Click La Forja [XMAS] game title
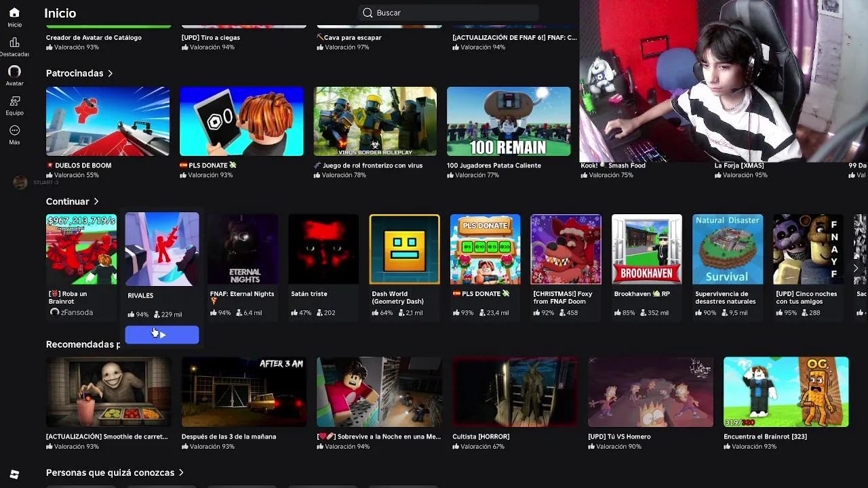The width and height of the screenshot is (868, 488). 739,165
